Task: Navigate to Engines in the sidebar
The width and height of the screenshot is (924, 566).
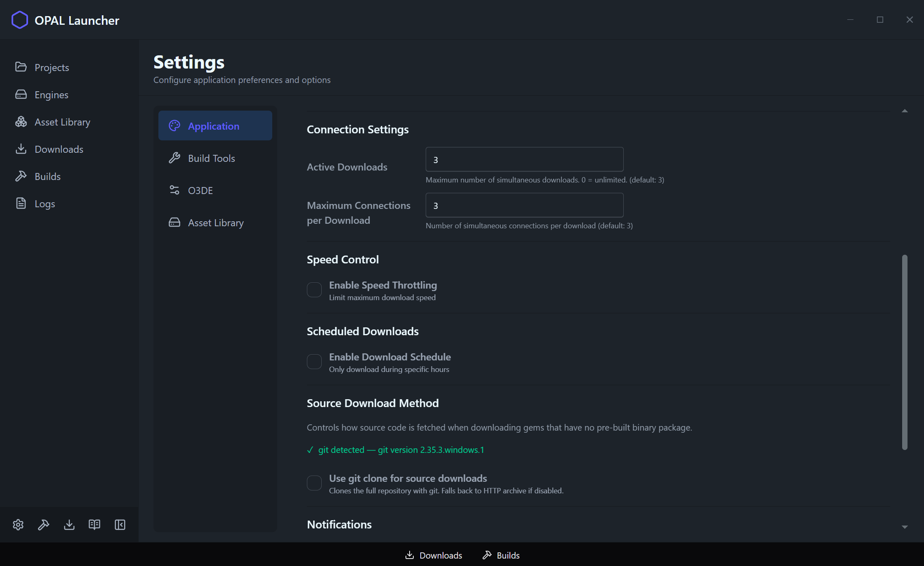Action: 69,94
